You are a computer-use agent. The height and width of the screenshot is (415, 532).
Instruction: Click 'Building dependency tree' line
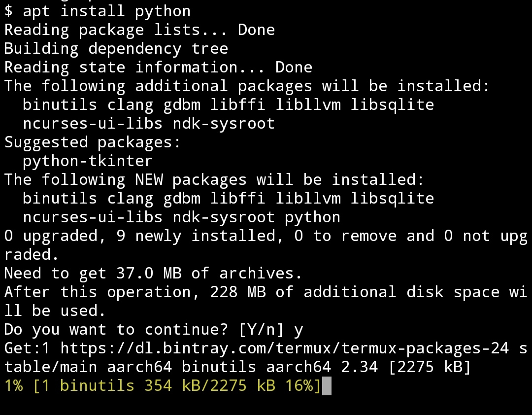(x=116, y=49)
